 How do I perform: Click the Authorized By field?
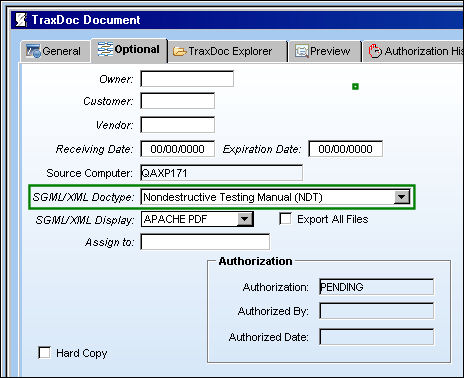(377, 311)
